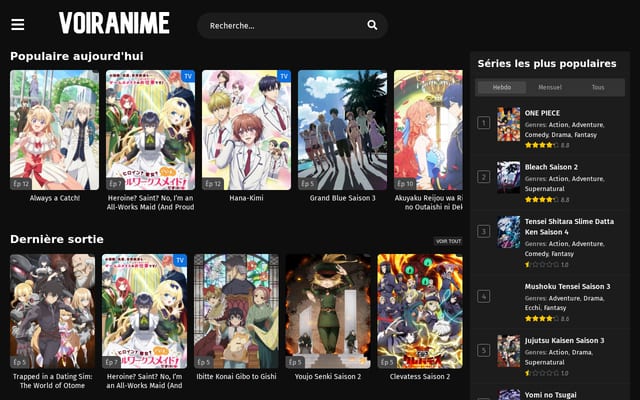Click TV badge on Heroine? Saint? Dernière sortie poster
The height and width of the screenshot is (400, 640).
coord(180,260)
